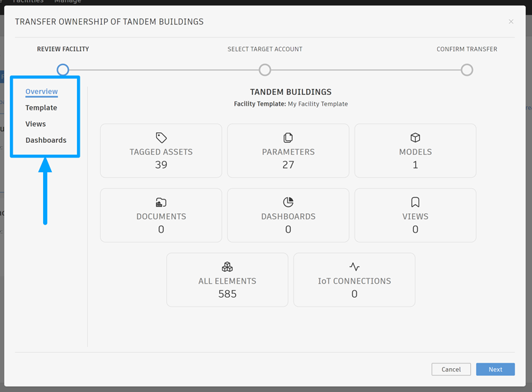Viewport: 532px width, 392px height.
Task: Click the Parameters copy icon
Action: 288,138
